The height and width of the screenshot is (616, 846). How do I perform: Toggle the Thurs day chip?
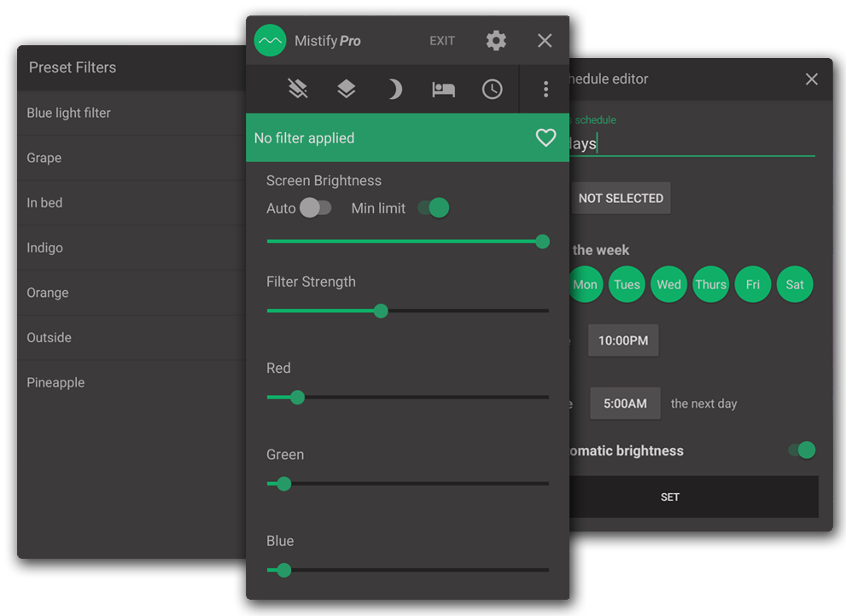(x=711, y=284)
